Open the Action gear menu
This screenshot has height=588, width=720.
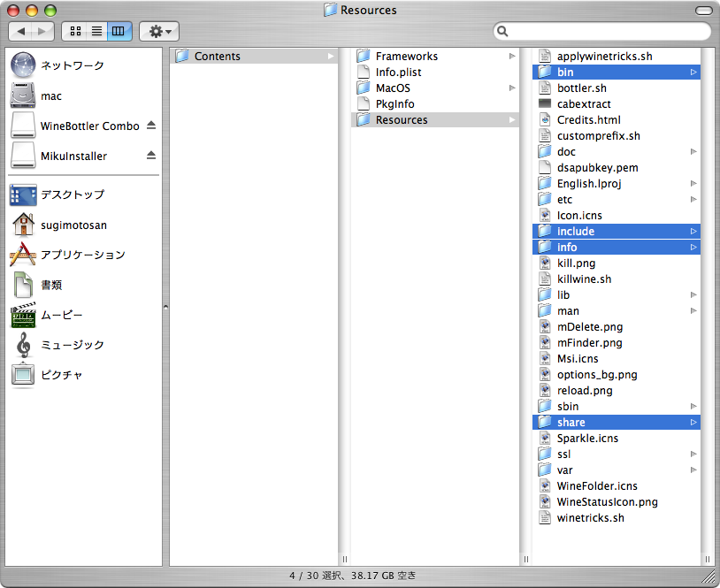159,31
